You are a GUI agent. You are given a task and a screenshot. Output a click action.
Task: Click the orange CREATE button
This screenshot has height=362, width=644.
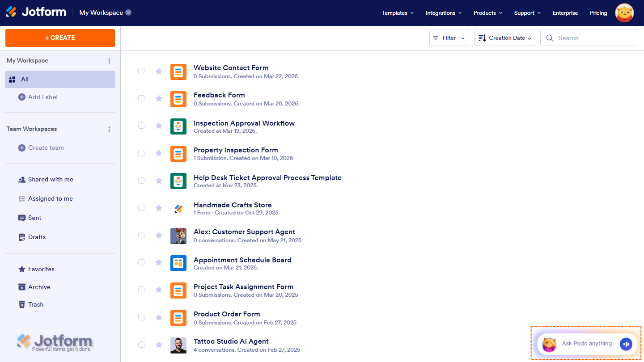60,38
